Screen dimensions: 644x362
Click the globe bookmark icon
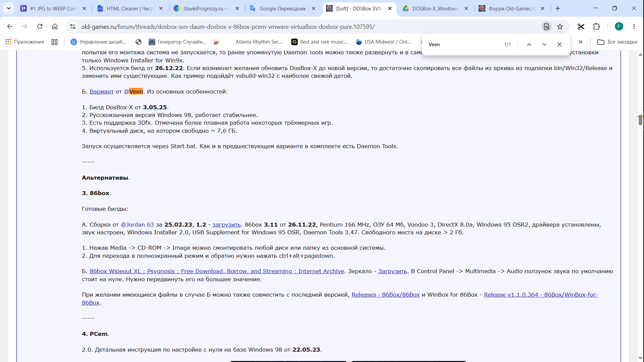139,42
